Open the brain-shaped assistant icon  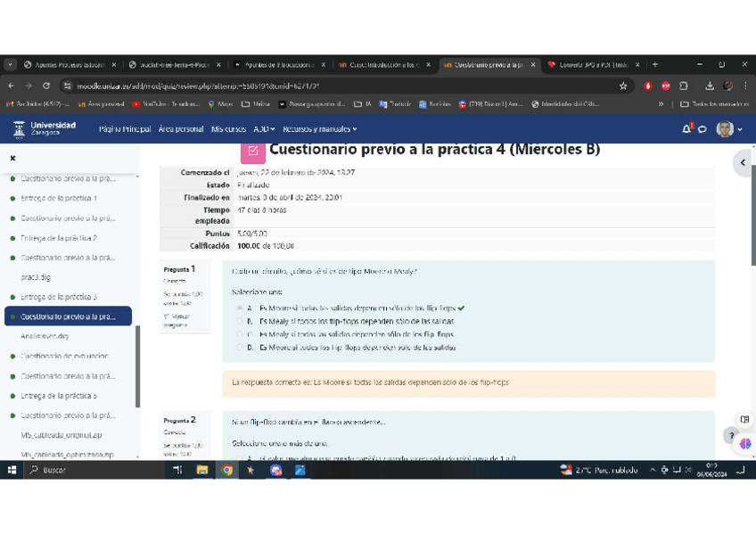745,443
